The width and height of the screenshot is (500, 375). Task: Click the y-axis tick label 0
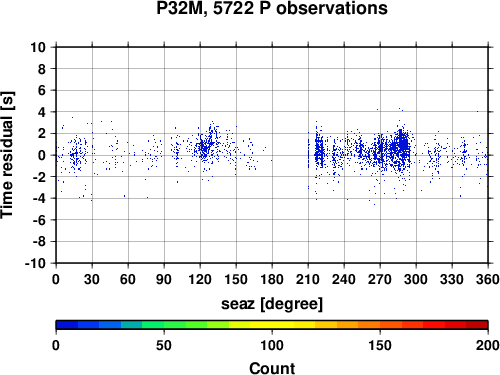[x=42, y=155]
